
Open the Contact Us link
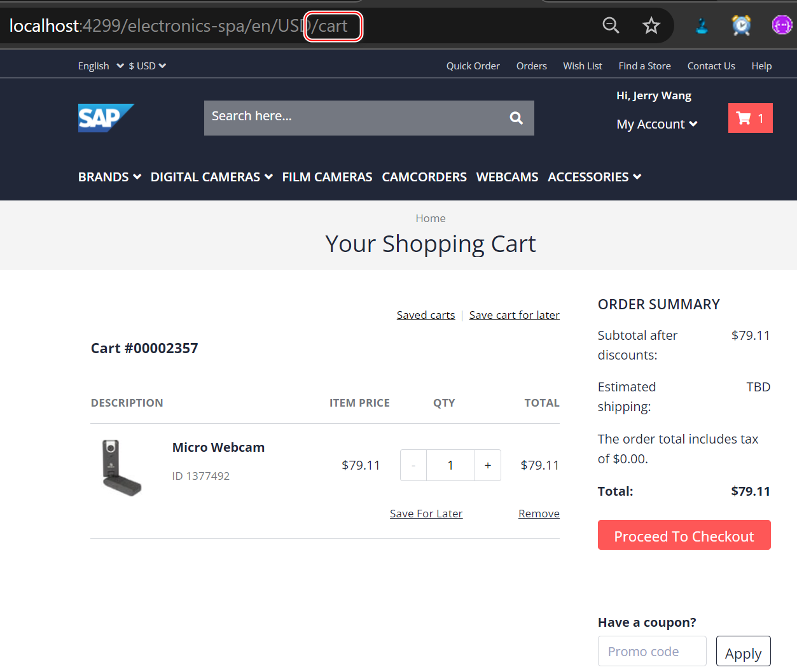point(711,66)
